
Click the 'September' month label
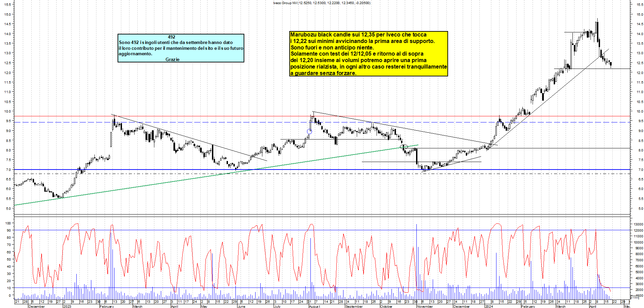tap(354, 306)
